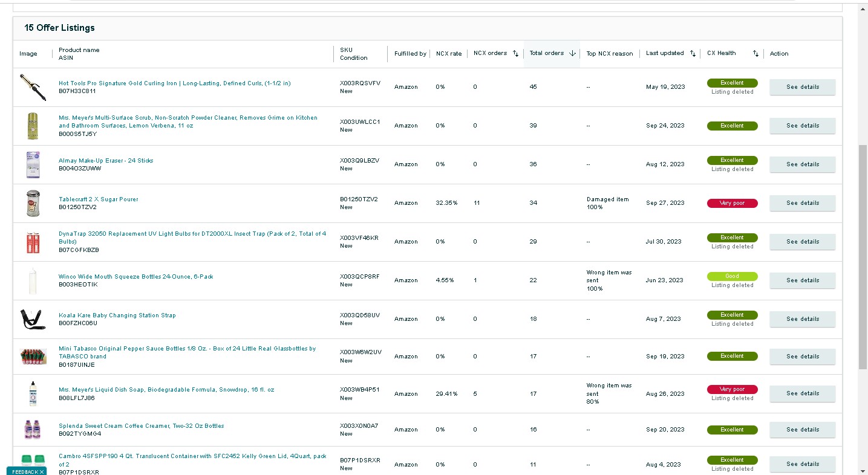
Task: Open Winco Wide Mouth Squeeze Bottles link
Action: (x=136, y=277)
